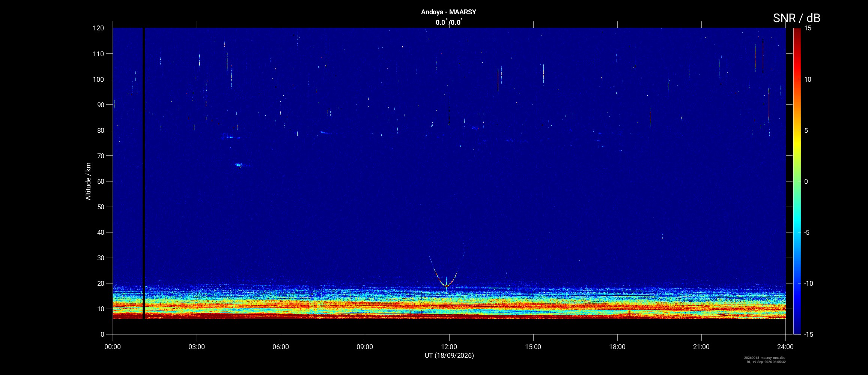Click the "60" altitude tick label
Image resolution: width=868 pixels, height=375 pixels.
click(x=101, y=181)
